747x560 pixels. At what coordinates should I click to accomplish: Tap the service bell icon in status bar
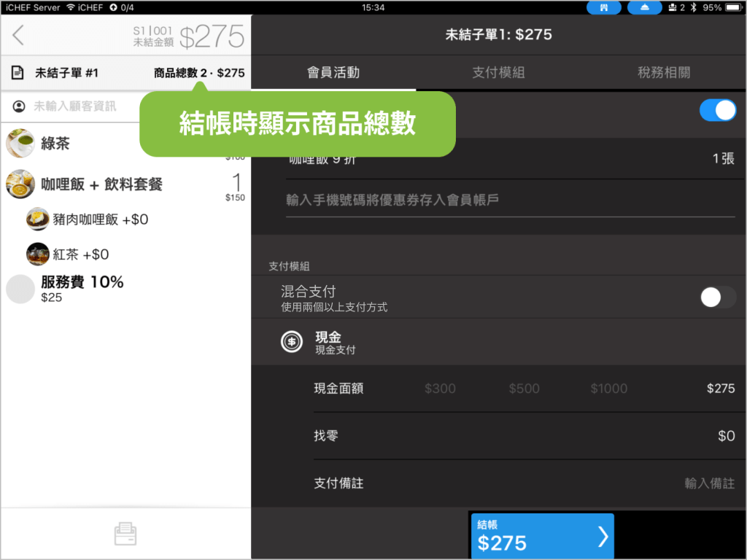(645, 8)
